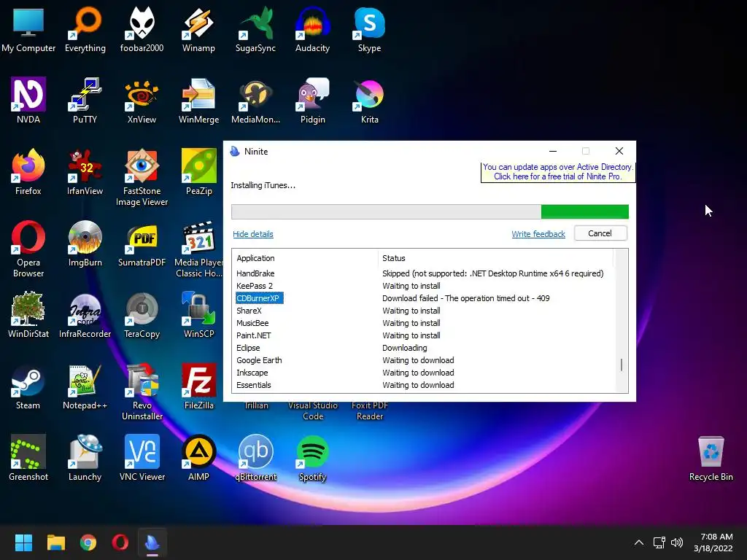This screenshot has height=560, width=747.
Task: Click the Firefox desktop shortcut
Action: click(x=28, y=172)
